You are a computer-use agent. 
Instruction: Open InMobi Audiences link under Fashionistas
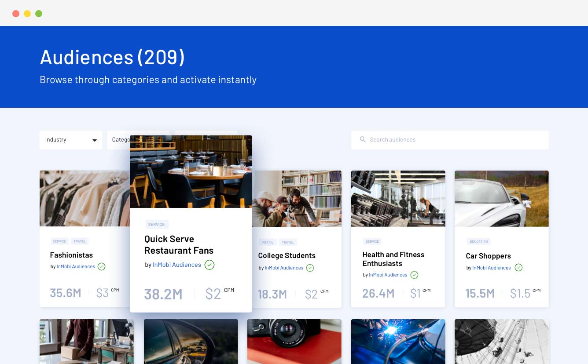76,266
